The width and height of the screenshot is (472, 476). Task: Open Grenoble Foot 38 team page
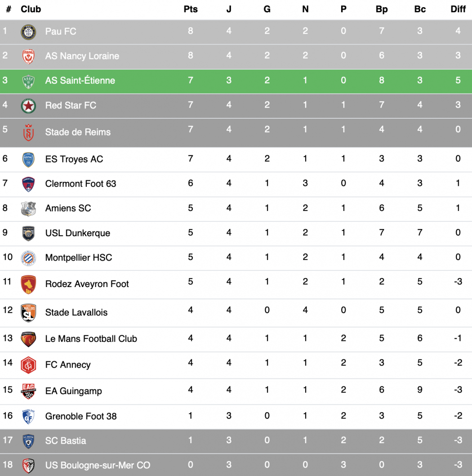coord(80,416)
